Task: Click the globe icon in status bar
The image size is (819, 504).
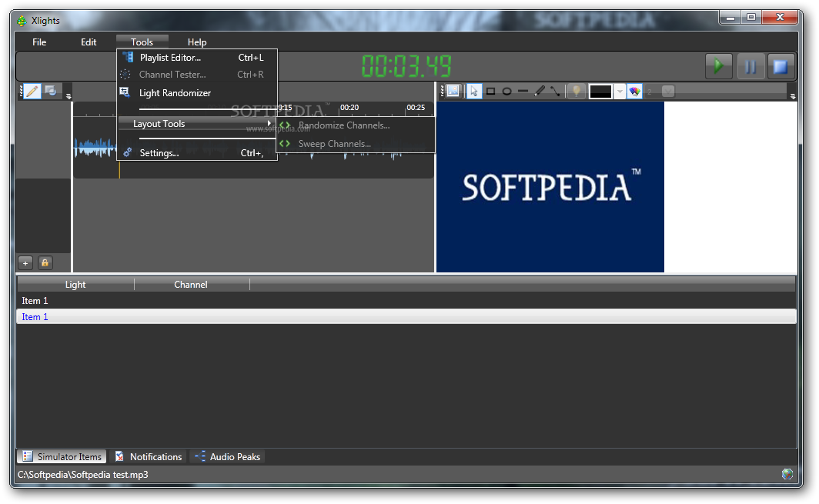Action: [x=787, y=474]
